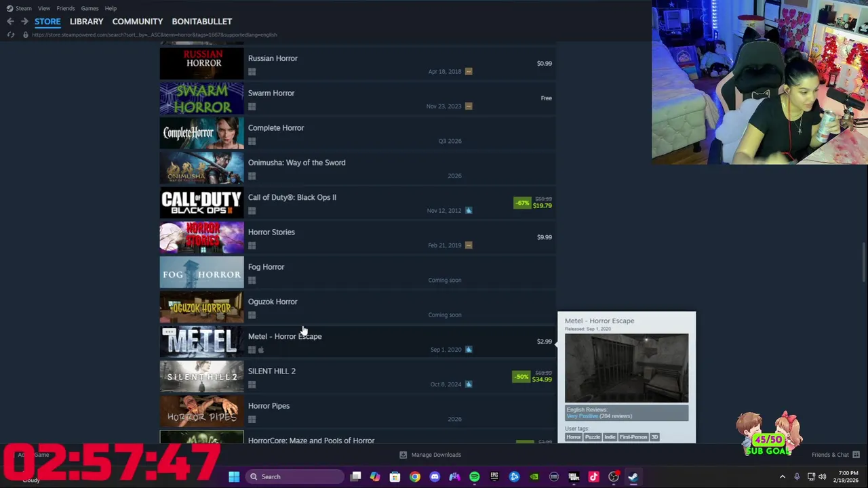Viewport: 868px width, 488px height.
Task: Click the store URL address bar
Action: tap(155, 35)
